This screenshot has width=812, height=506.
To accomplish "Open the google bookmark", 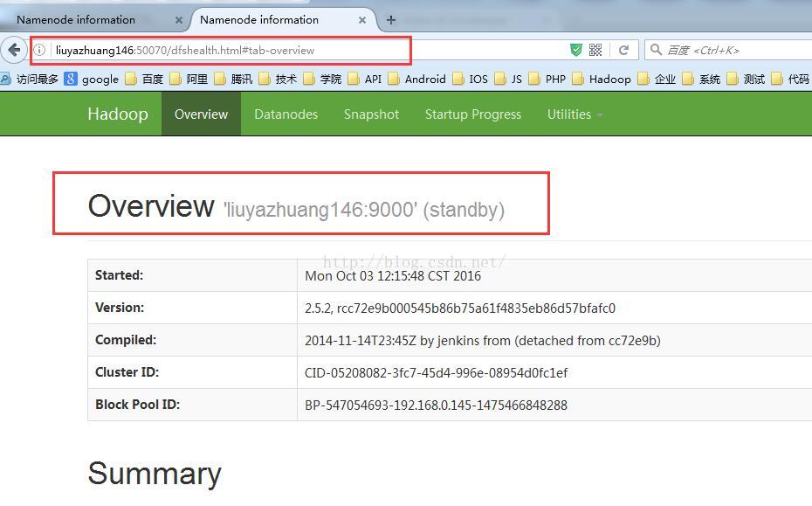I will [x=92, y=79].
